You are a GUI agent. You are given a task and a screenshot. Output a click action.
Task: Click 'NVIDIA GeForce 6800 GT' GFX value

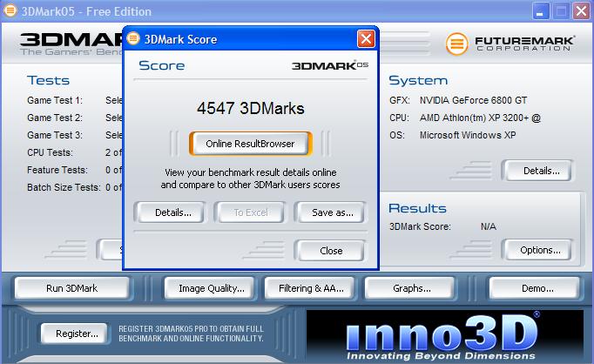pyautogui.click(x=473, y=100)
